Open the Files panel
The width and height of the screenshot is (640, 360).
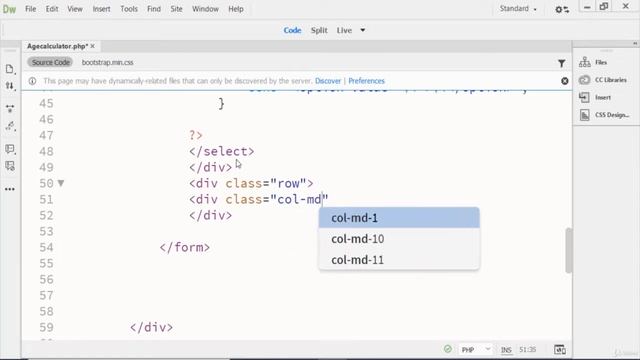[x=593, y=62]
